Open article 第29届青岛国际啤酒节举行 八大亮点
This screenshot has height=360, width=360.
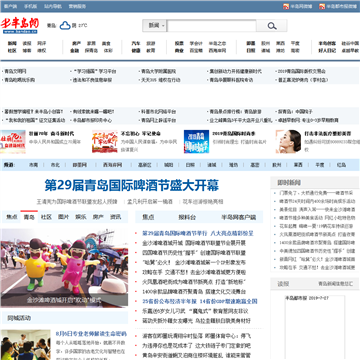(198, 233)
